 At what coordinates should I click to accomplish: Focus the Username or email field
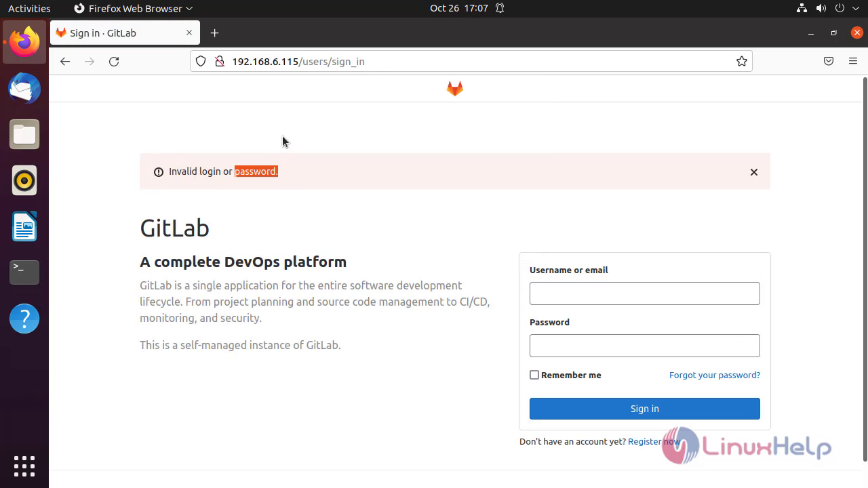(645, 293)
